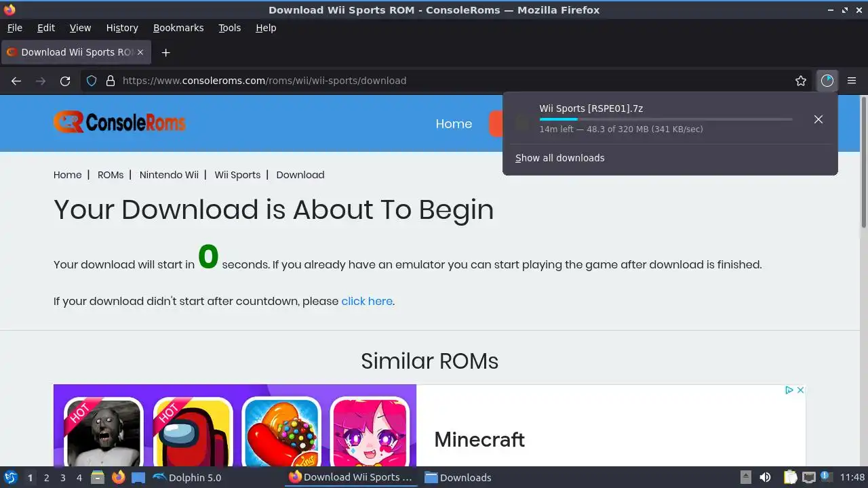This screenshot has height=488, width=868.
Task: Open the Edit menu
Action: coord(46,28)
